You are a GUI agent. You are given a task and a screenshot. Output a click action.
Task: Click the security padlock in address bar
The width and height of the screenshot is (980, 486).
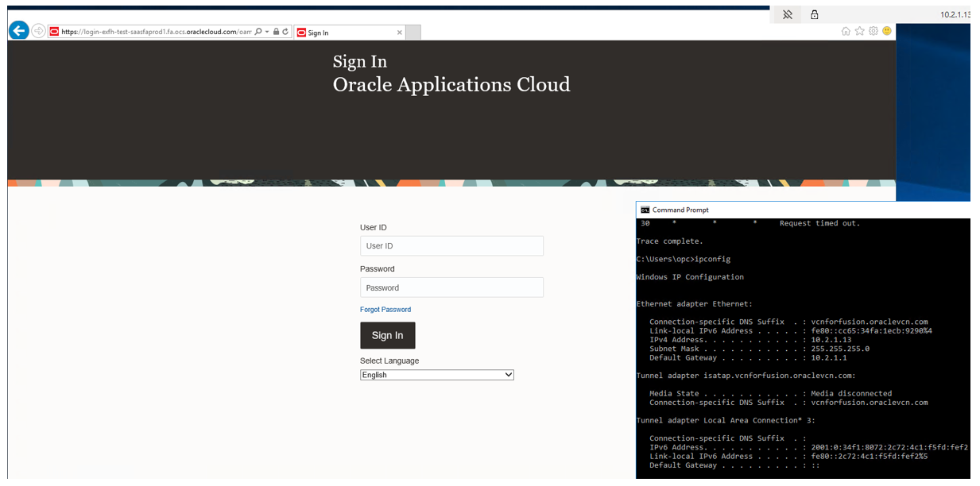pos(276,32)
